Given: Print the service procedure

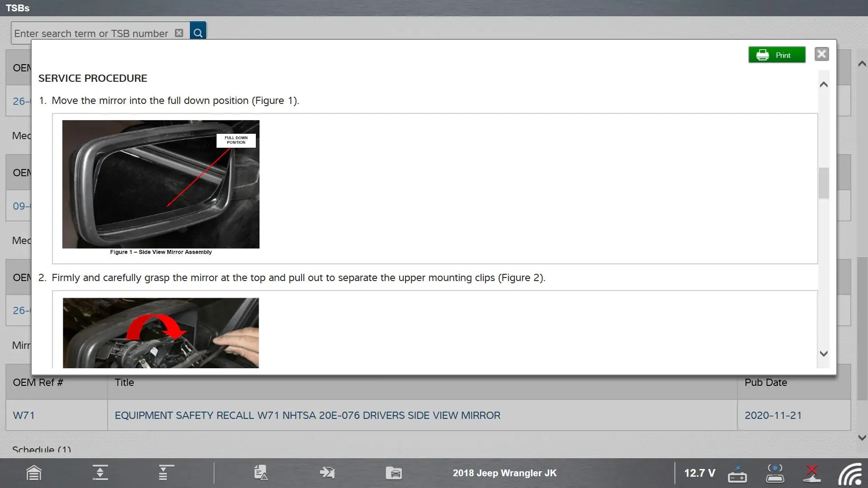Looking at the screenshot, I should tap(777, 55).
